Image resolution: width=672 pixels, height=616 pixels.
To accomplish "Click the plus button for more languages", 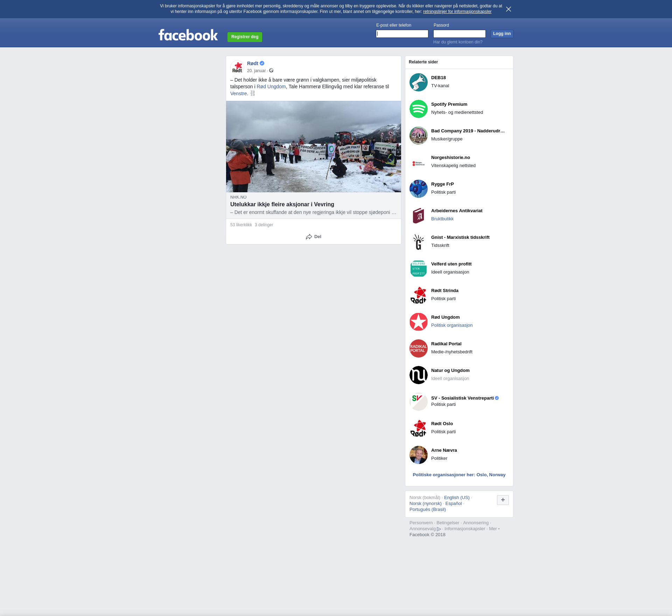I will tap(503, 500).
